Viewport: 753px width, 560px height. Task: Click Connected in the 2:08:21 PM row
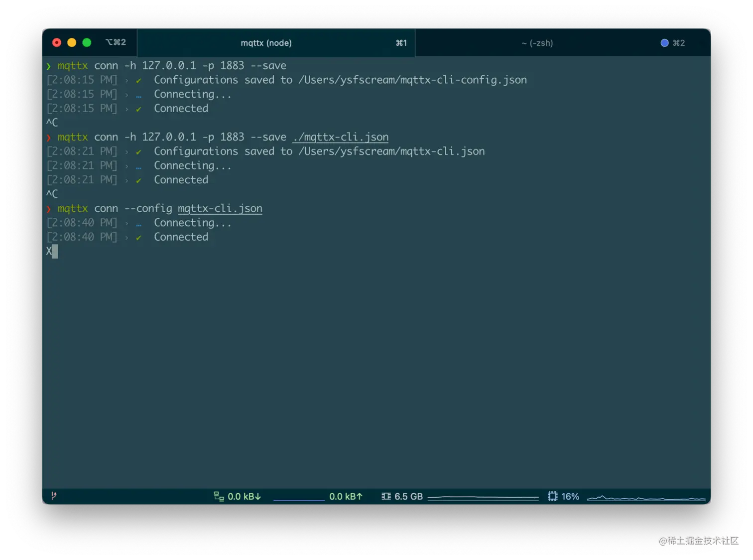(x=181, y=179)
